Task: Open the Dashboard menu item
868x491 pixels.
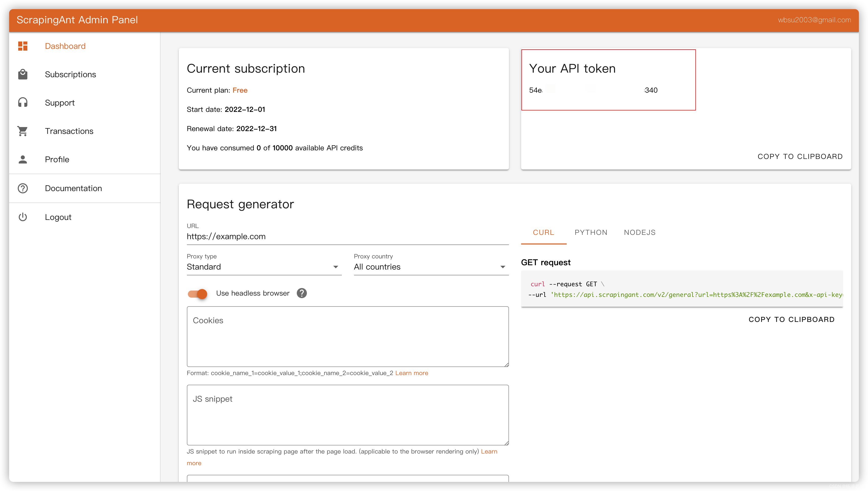Action: pyautogui.click(x=84, y=46)
